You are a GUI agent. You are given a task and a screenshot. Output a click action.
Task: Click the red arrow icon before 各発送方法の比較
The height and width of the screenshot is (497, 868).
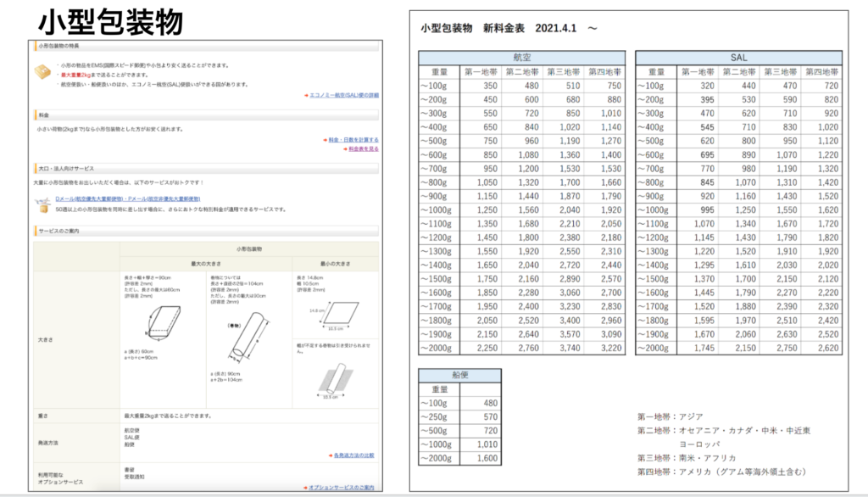[x=331, y=455]
